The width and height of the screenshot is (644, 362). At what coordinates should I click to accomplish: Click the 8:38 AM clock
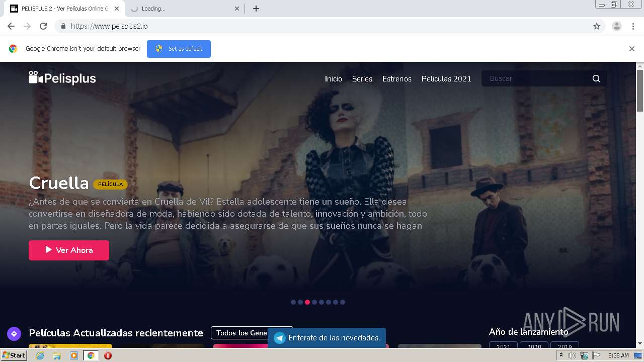[x=618, y=355]
